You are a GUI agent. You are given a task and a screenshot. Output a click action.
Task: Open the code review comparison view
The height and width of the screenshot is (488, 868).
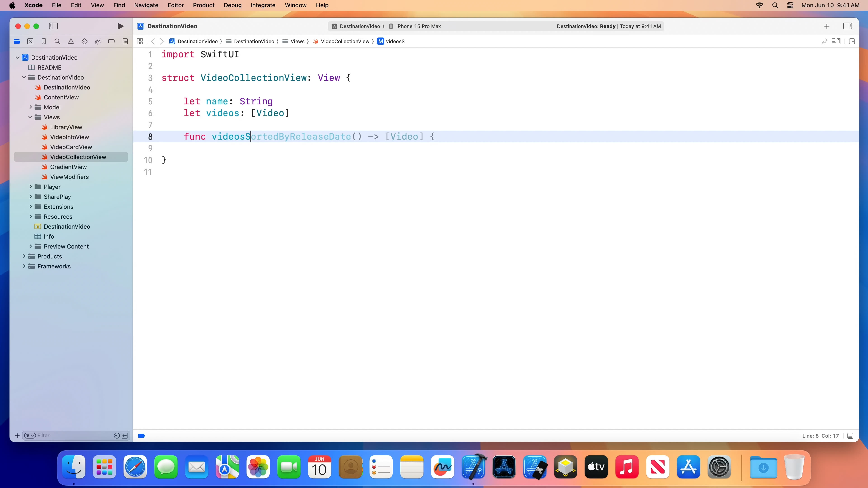825,41
